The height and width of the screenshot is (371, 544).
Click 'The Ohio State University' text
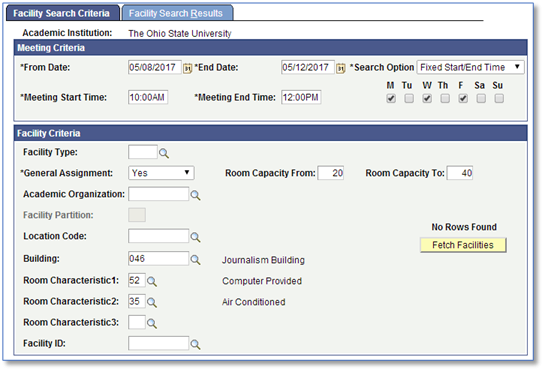click(x=180, y=33)
